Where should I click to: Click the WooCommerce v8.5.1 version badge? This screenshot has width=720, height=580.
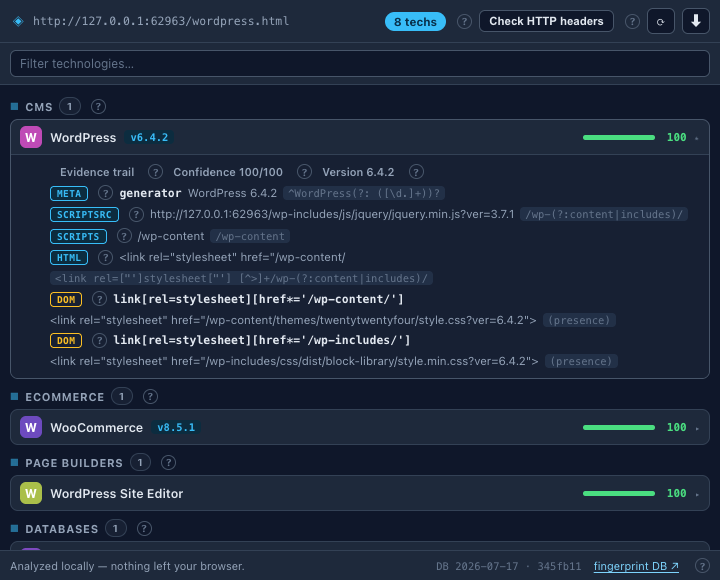coord(176,428)
